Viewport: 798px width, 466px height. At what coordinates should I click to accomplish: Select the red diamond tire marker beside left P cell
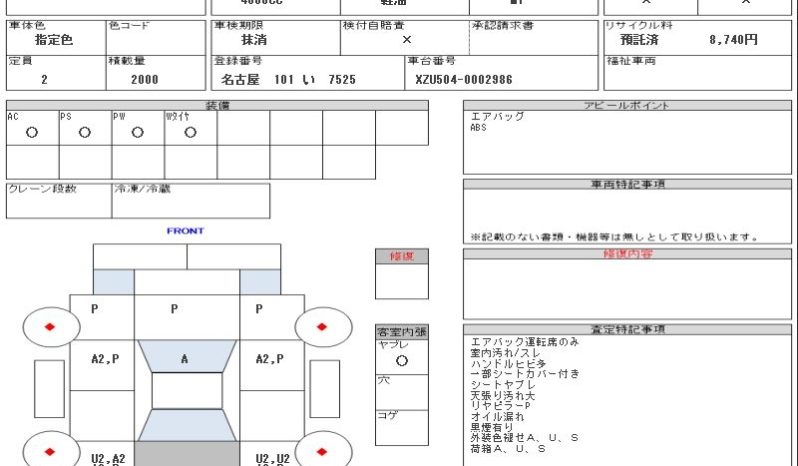(x=49, y=327)
